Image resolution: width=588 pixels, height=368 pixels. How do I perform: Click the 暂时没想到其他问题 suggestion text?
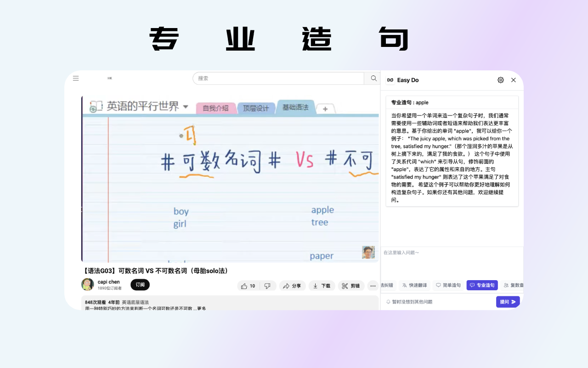[413, 302]
